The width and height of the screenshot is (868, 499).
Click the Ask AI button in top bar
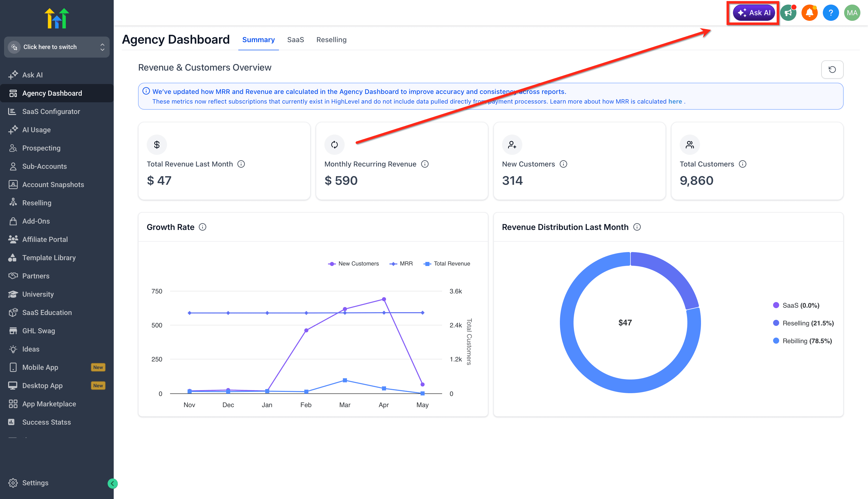(754, 13)
